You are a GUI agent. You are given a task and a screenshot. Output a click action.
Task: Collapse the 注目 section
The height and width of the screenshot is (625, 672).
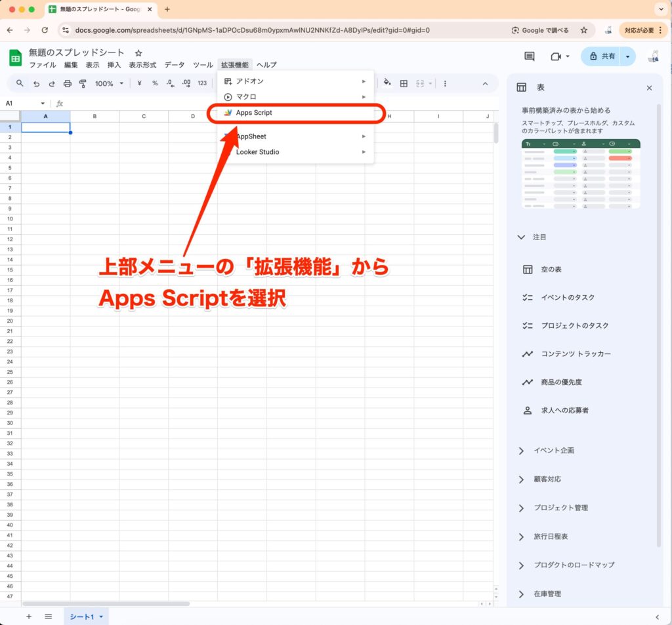[x=521, y=237]
